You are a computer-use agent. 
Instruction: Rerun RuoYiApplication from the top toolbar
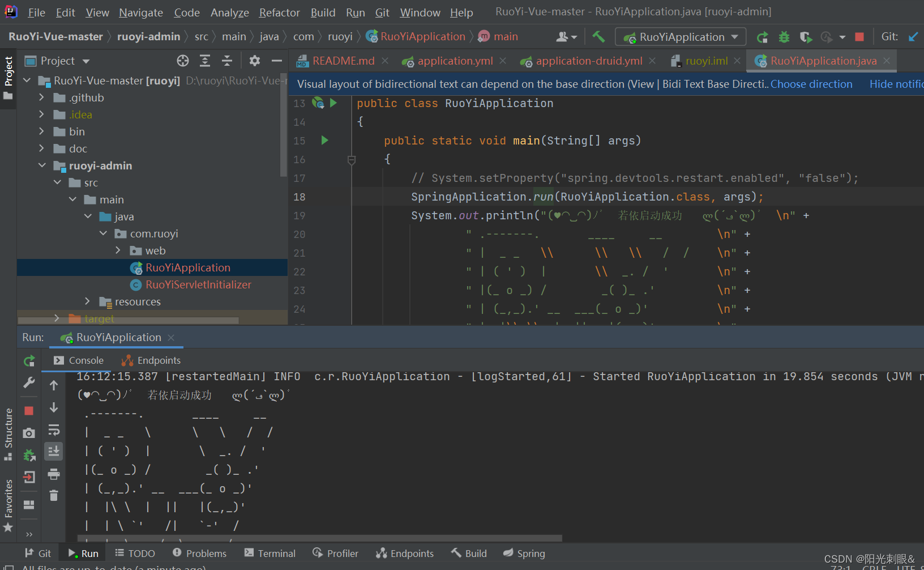(x=763, y=37)
